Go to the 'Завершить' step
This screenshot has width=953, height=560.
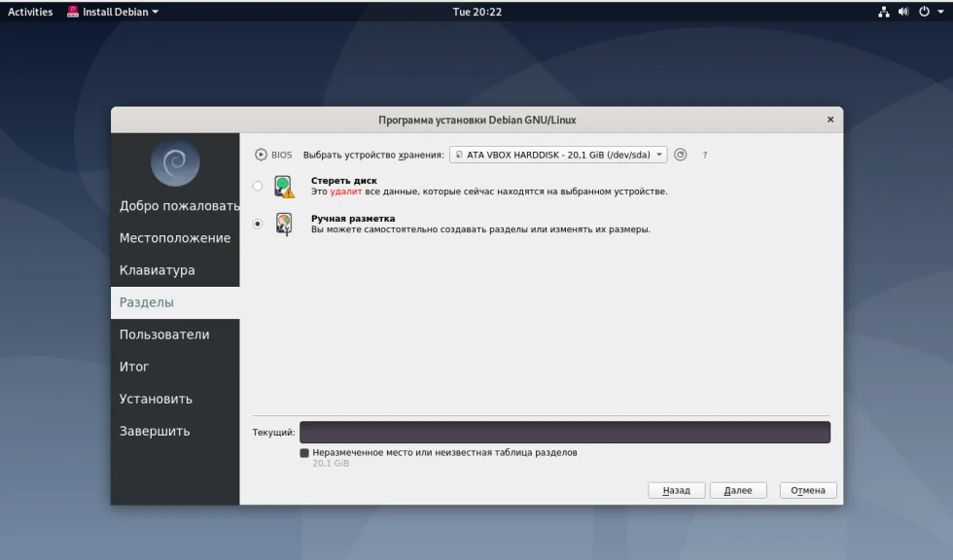click(x=175, y=432)
